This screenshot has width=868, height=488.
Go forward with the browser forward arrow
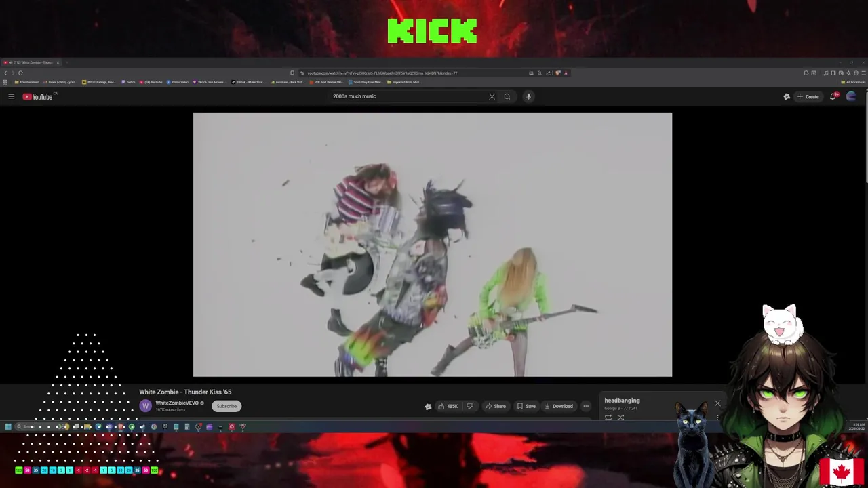pyautogui.click(x=13, y=73)
